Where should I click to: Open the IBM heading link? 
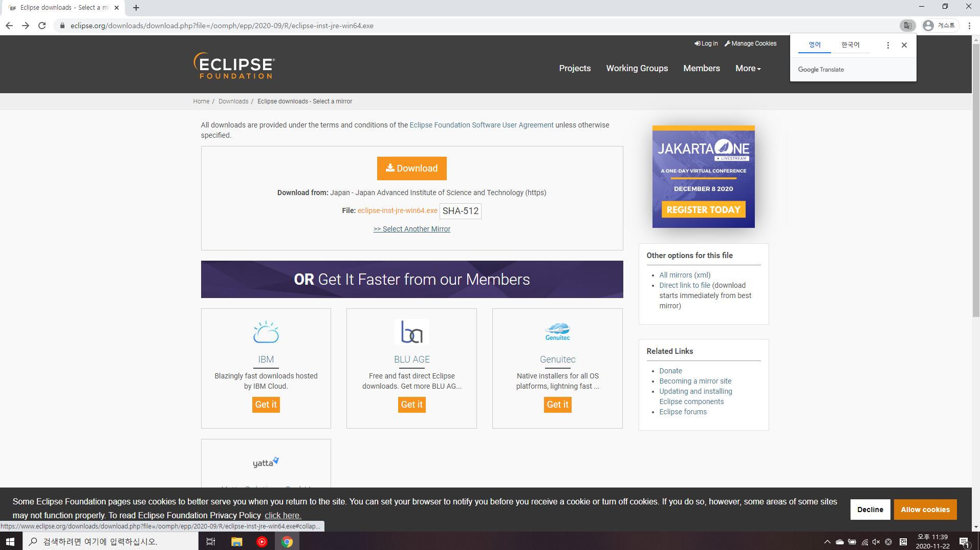[266, 359]
